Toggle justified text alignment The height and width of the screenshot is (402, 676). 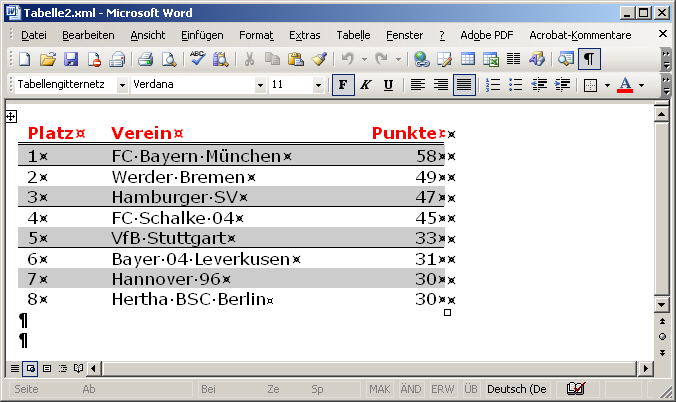[464, 85]
